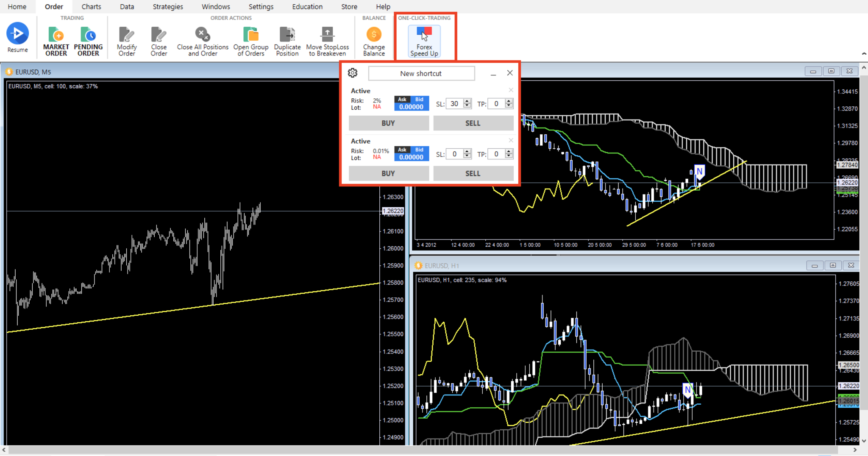Viewport: 868px width, 456px height.
Task: Switch second shortcut to Bid price
Action: (x=419, y=150)
